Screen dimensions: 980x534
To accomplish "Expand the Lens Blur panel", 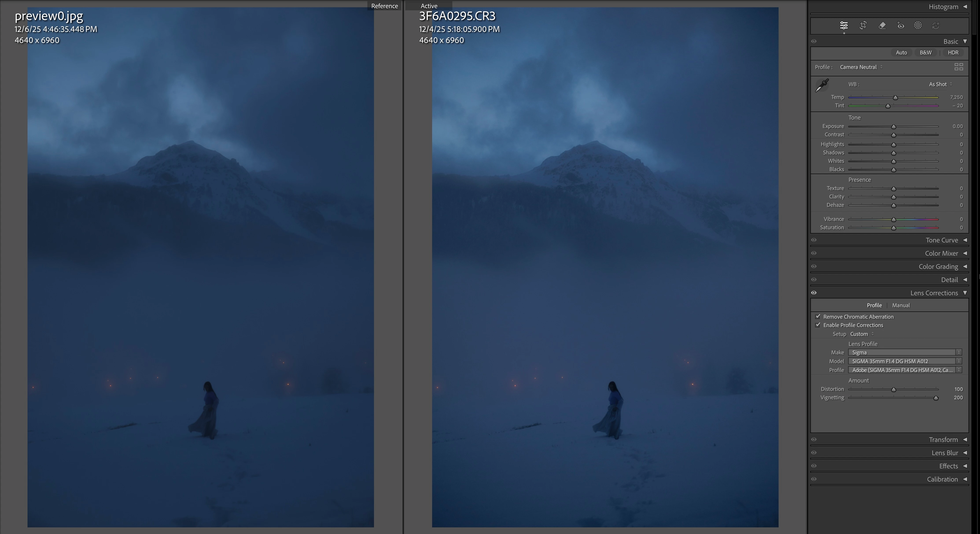I will pyautogui.click(x=965, y=453).
